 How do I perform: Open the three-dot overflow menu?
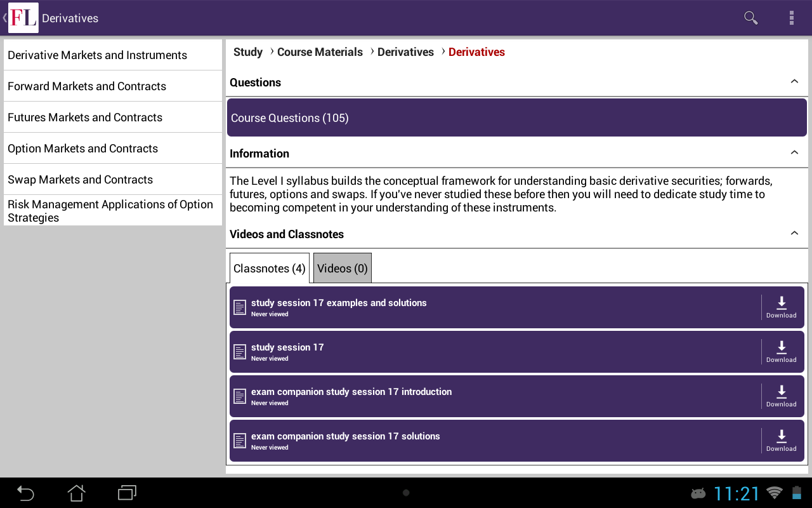791,18
